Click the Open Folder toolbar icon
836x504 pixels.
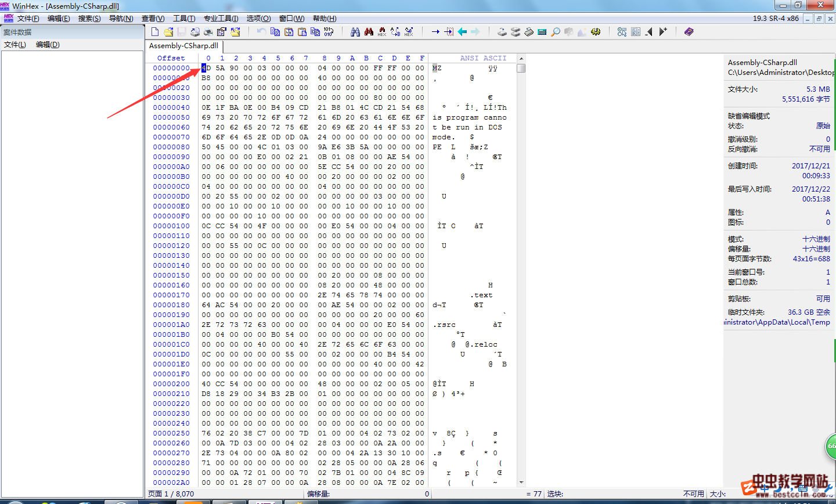coord(235,32)
